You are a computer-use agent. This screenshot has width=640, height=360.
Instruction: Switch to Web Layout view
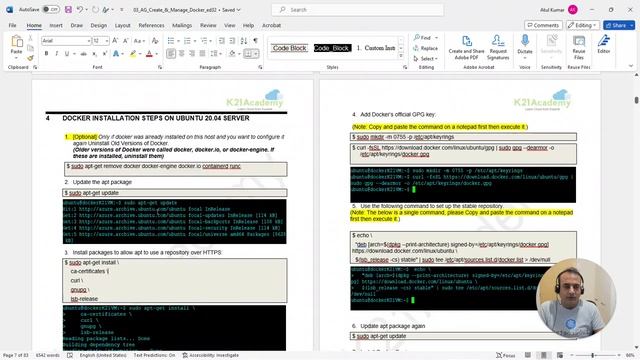[x=560, y=356]
